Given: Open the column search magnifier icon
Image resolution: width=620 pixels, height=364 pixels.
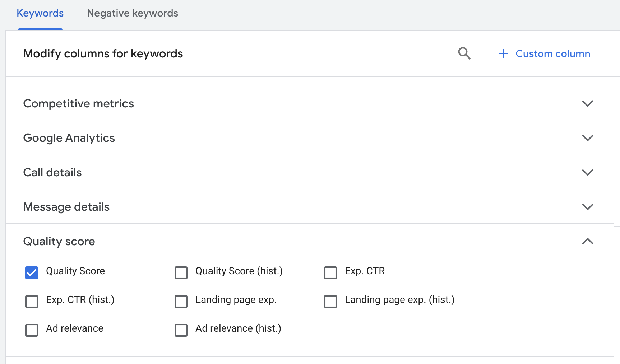Looking at the screenshot, I should (x=464, y=53).
